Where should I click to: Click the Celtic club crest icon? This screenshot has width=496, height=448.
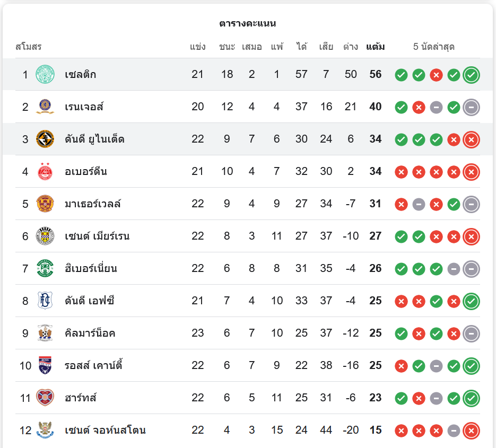(45, 74)
